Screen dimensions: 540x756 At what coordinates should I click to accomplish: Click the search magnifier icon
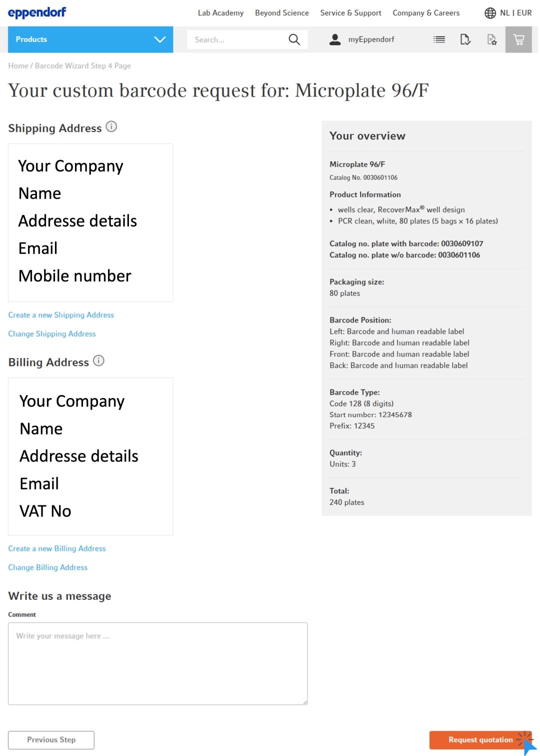(294, 39)
